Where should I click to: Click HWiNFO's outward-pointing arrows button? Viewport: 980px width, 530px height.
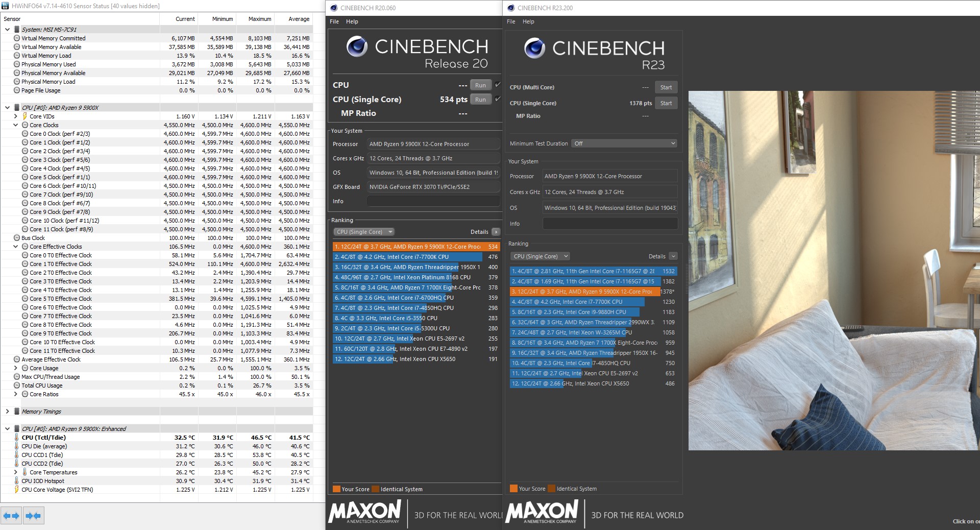11,516
